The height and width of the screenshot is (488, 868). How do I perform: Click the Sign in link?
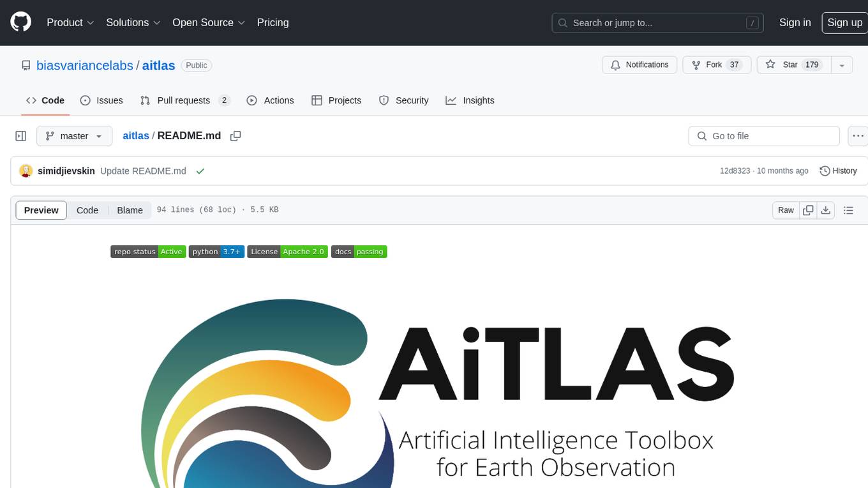point(795,22)
